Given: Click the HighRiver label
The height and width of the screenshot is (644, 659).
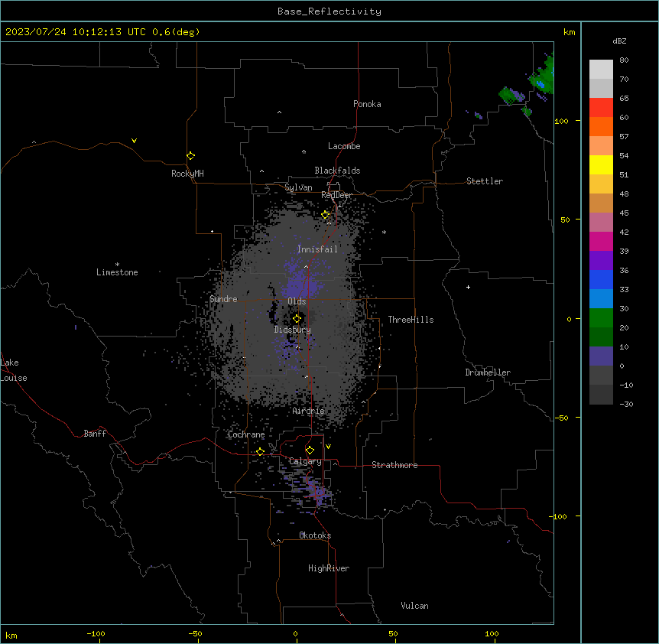Looking at the screenshot, I should 329,568.
